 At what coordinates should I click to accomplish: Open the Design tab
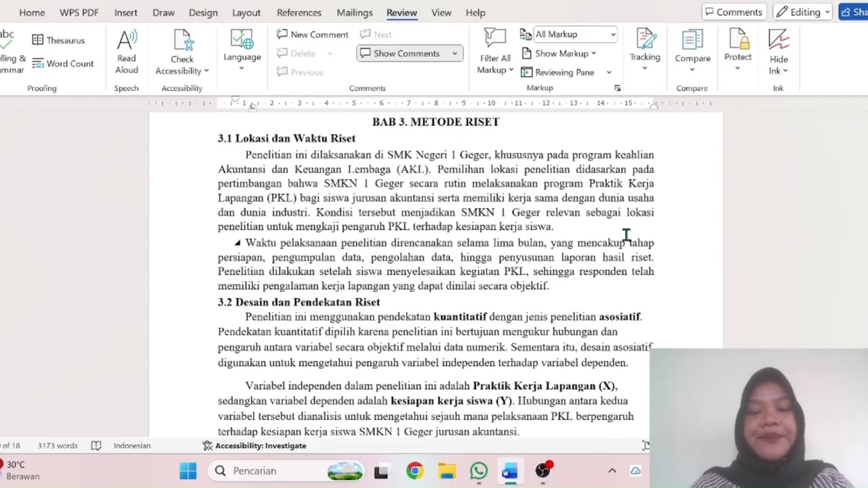203,12
